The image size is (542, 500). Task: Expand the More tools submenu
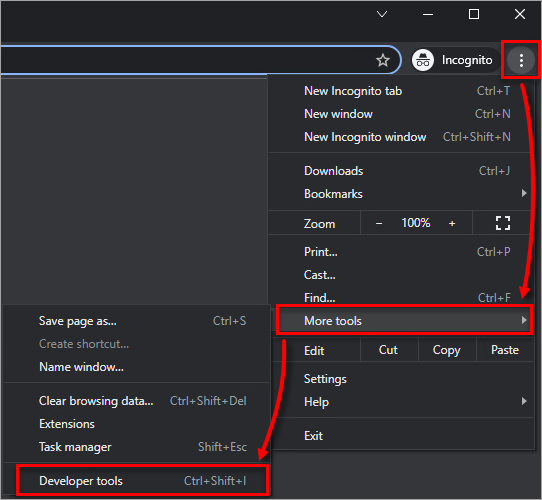click(x=404, y=321)
